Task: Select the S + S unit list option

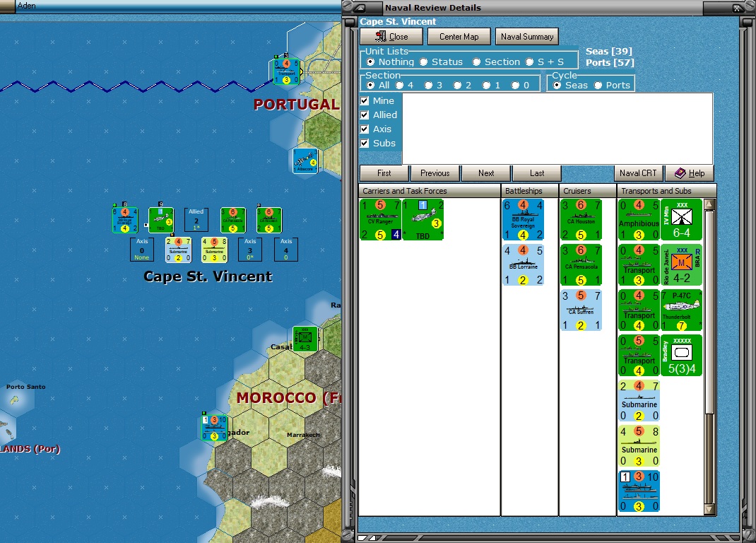Action: coord(529,62)
